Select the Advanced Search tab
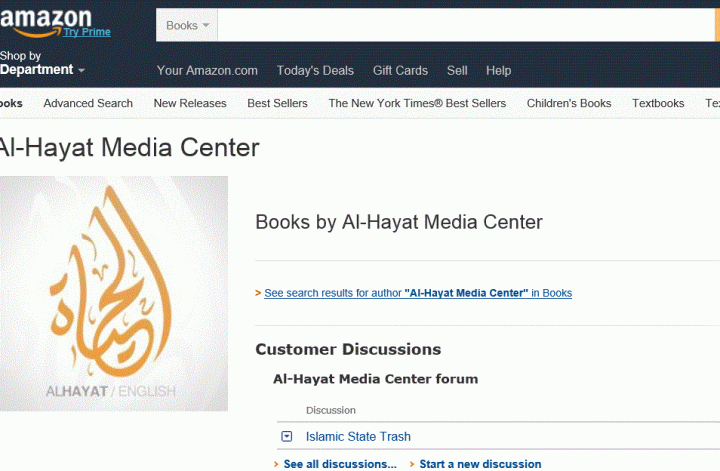This screenshot has width=720, height=471. pyautogui.click(x=88, y=103)
